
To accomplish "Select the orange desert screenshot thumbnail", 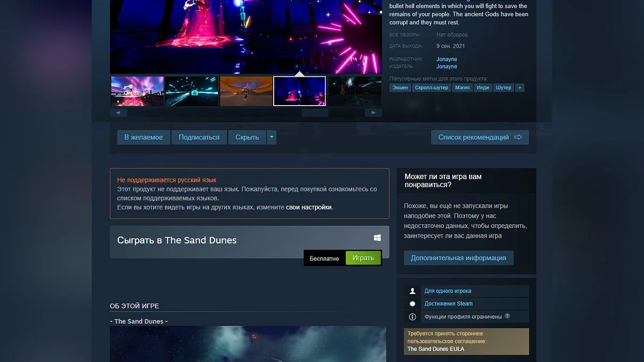I will click(x=246, y=91).
